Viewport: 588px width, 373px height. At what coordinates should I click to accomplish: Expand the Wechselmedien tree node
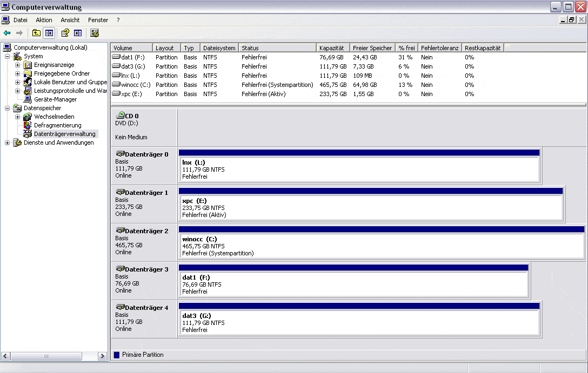pyautogui.click(x=18, y=117)
